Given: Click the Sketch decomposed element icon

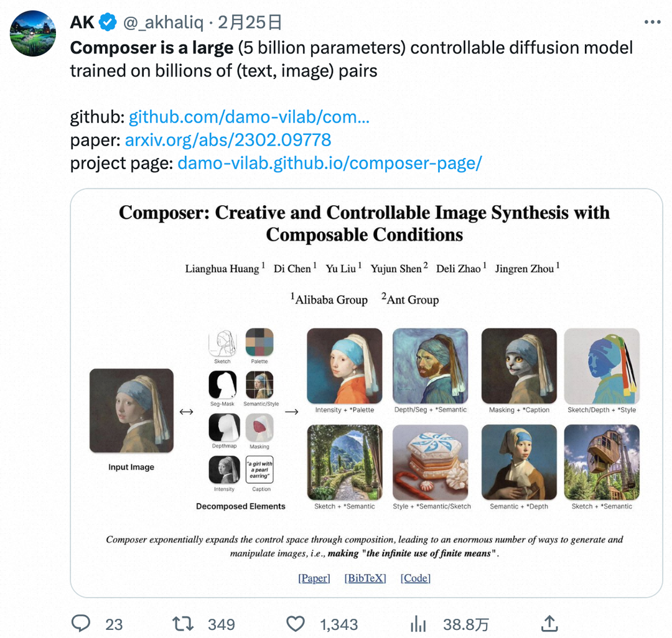Looking at the screenshot, I should 222,343.
